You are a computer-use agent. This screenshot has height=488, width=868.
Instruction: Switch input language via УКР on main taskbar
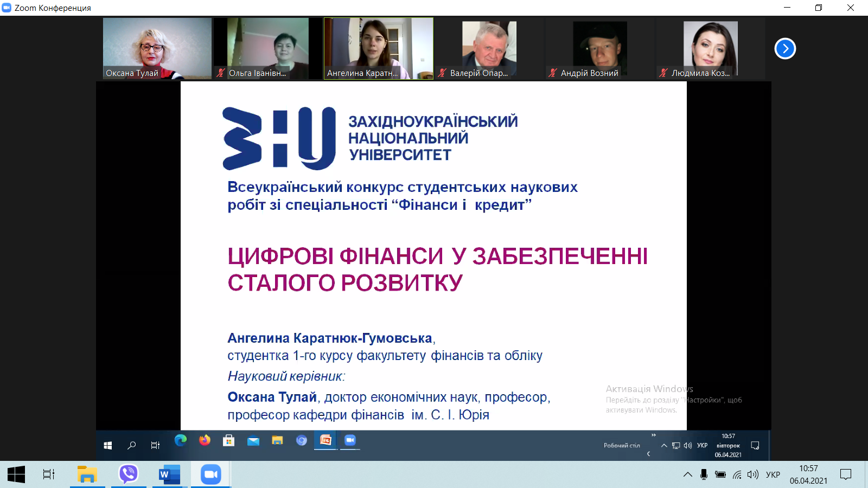coord(773,474)
